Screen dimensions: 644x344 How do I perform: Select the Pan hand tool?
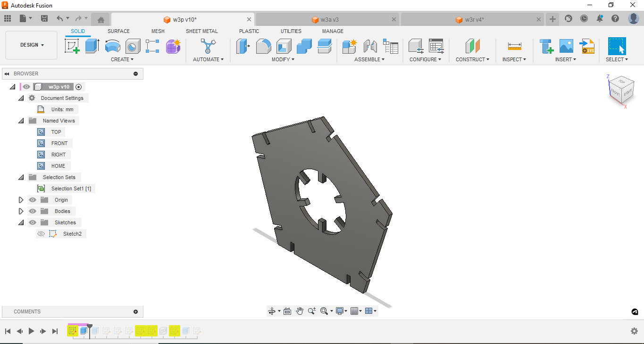tap(300, 311)
